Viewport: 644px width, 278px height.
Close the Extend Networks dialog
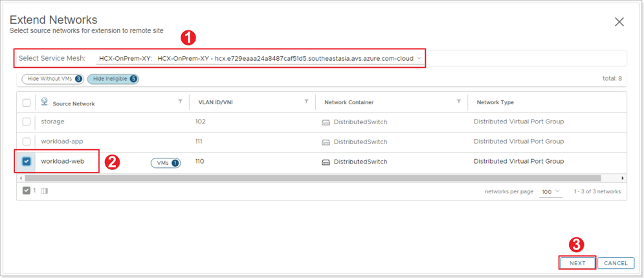click(619, 22)
